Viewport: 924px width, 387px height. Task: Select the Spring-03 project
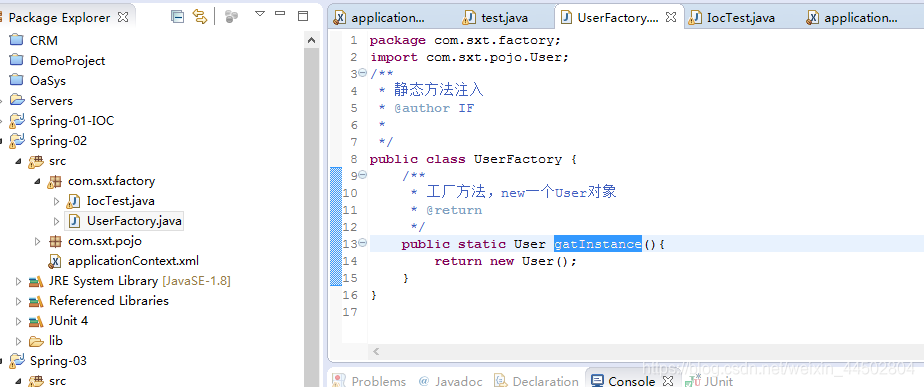(58, 360)
